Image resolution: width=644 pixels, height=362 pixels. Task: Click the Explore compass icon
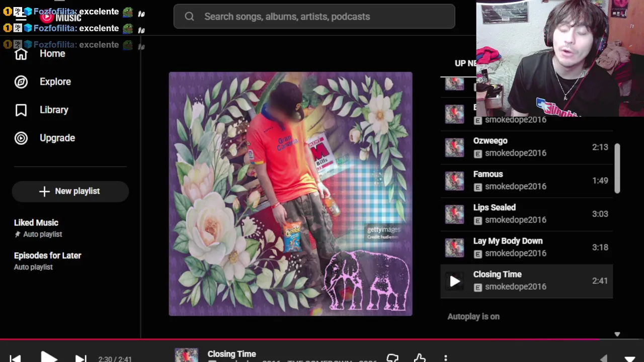[x=21, y=82]
